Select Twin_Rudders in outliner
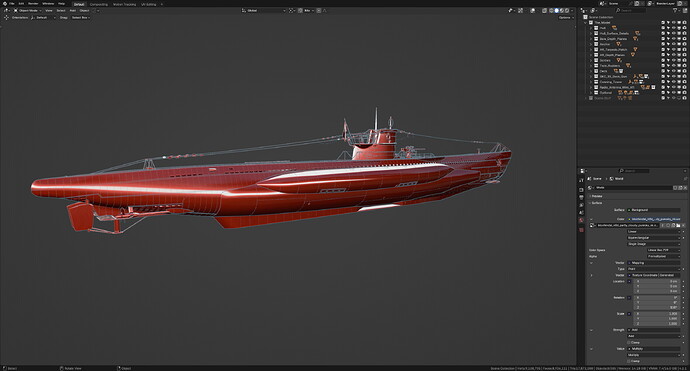The height and width of the screenshot is (371, 690). pos(610,66)
